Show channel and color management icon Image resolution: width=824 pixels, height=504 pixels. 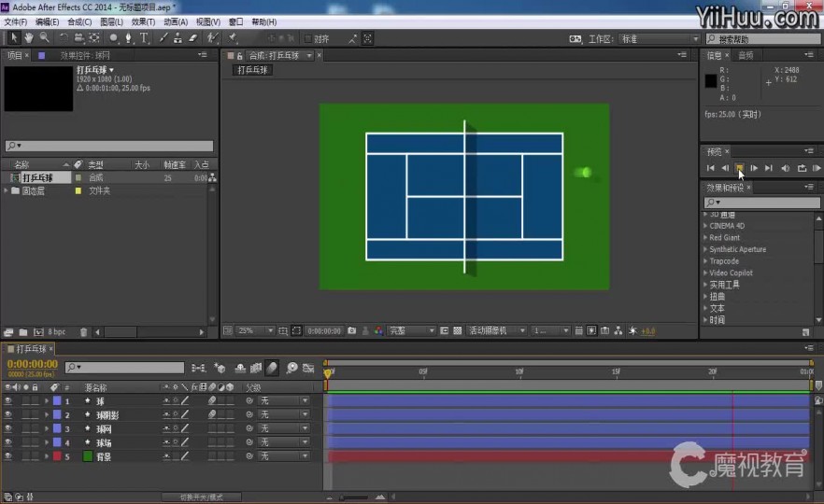[x=378, y=330]
